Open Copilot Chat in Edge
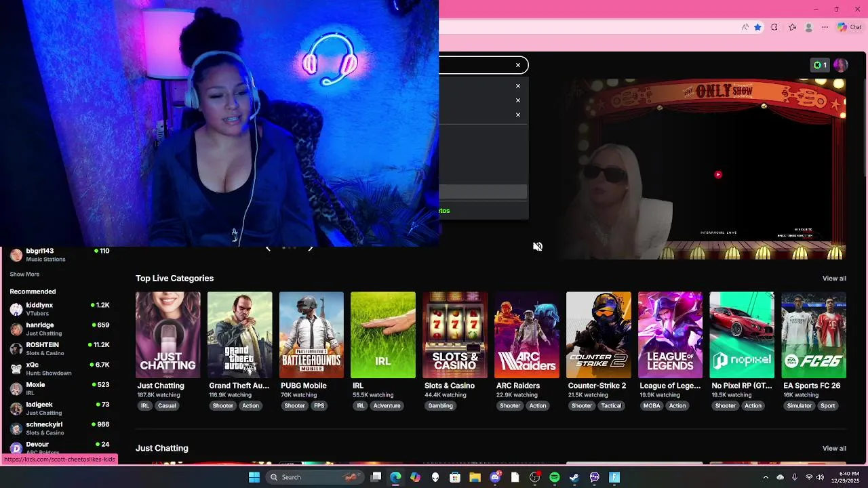This screenshot has height=488, width=868. pos(849,27)
